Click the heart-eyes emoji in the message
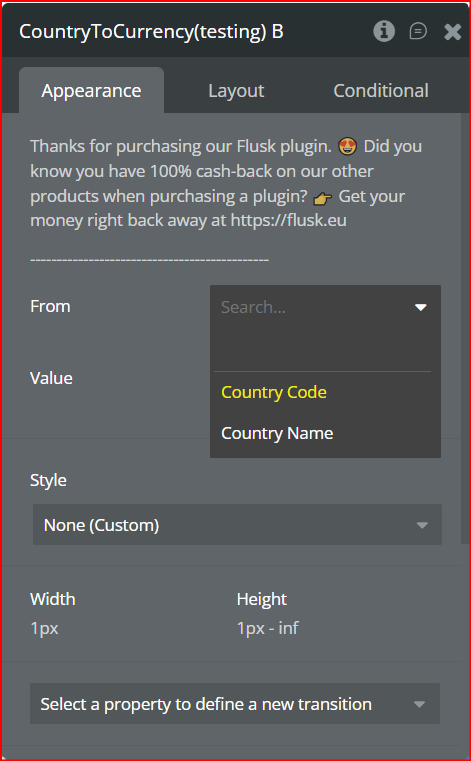This screenshot has width=471, height=761. pos(348,146)
